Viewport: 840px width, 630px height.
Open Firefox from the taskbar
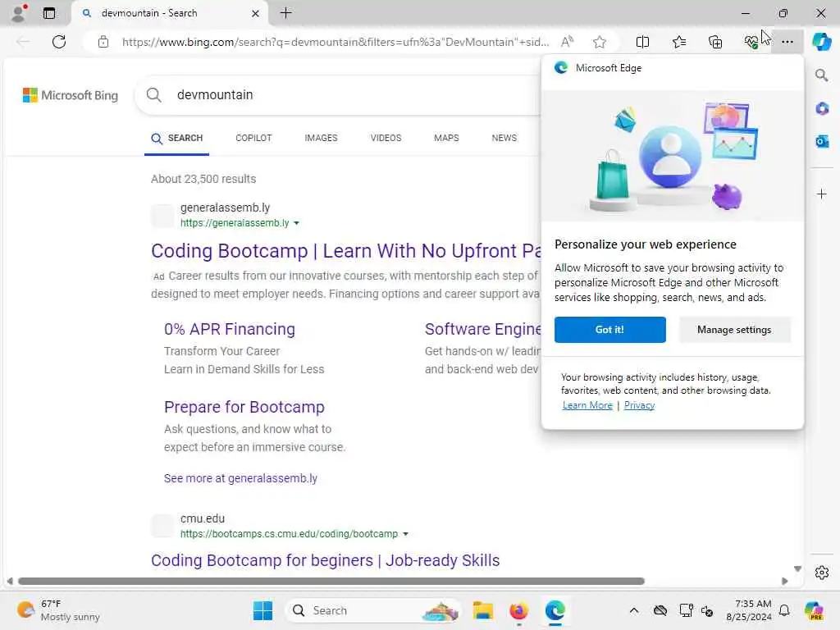pos(518,610)
